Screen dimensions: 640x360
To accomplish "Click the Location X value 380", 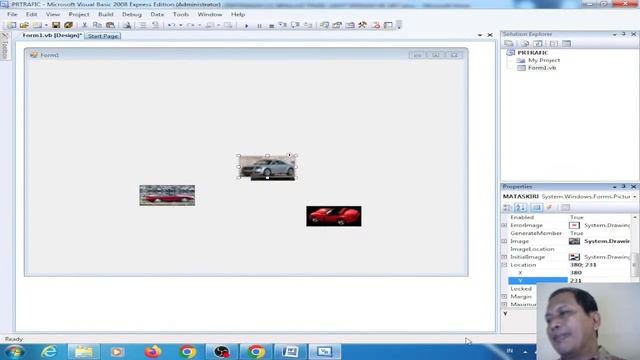I will click(576, 273).
